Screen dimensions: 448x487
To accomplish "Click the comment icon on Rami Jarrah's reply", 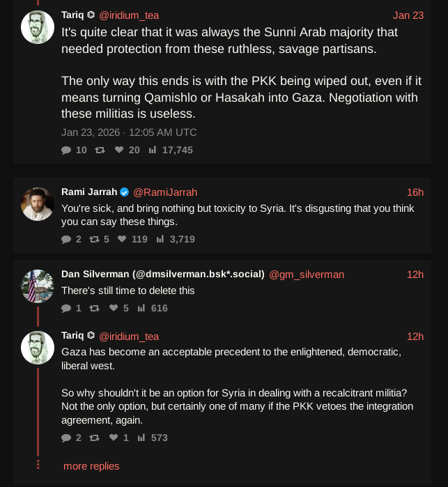I will click(x=66, y=239).
